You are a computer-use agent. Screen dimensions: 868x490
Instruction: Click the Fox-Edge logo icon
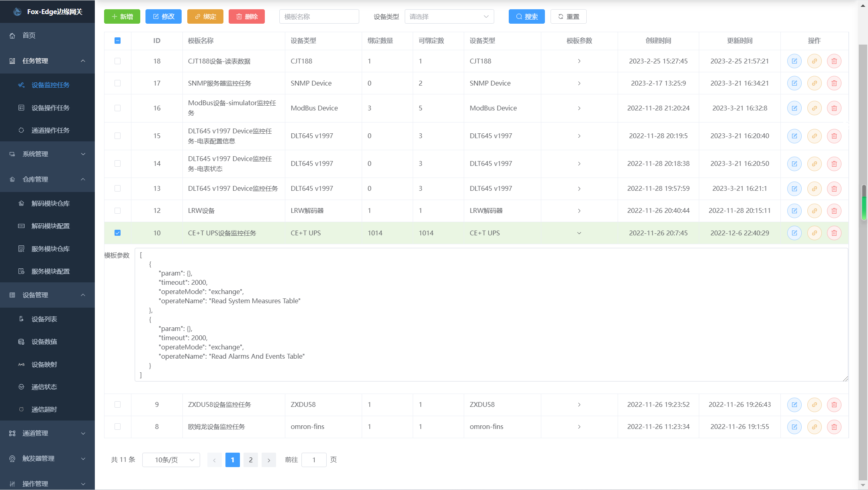pyautogui.click(x=17, y=12)
